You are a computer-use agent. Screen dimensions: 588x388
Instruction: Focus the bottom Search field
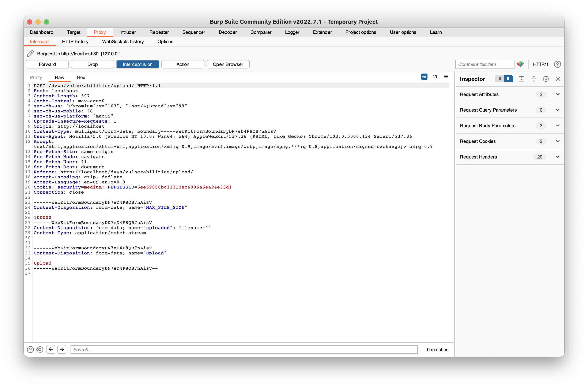point(244,349)
